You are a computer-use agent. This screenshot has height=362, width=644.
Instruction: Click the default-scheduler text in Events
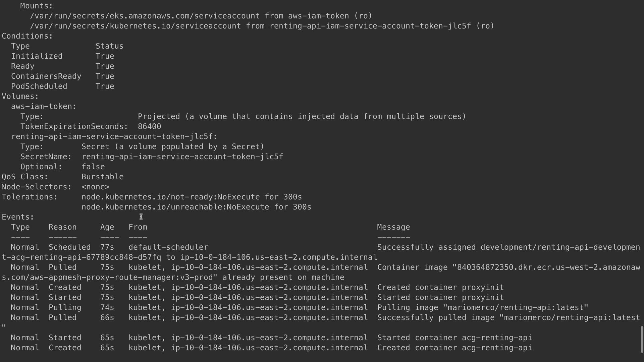pyautogui.click(x=168, y=247)
